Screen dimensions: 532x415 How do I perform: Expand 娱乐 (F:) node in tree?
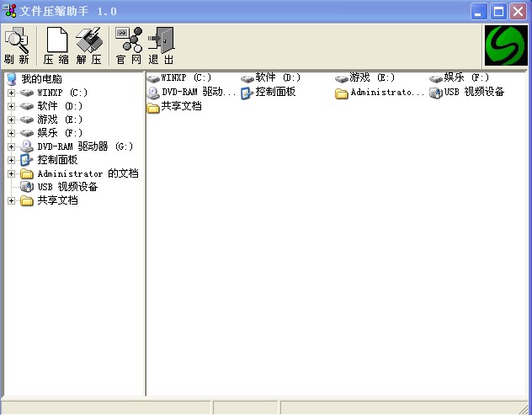click(x=11, y=133)
